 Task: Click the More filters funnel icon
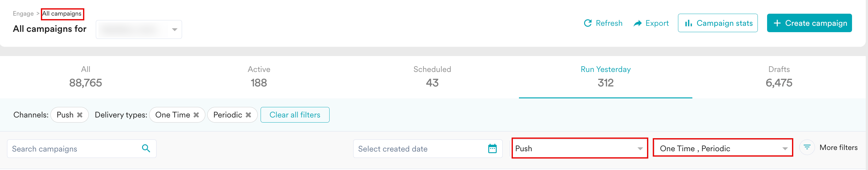pos(807,147)
